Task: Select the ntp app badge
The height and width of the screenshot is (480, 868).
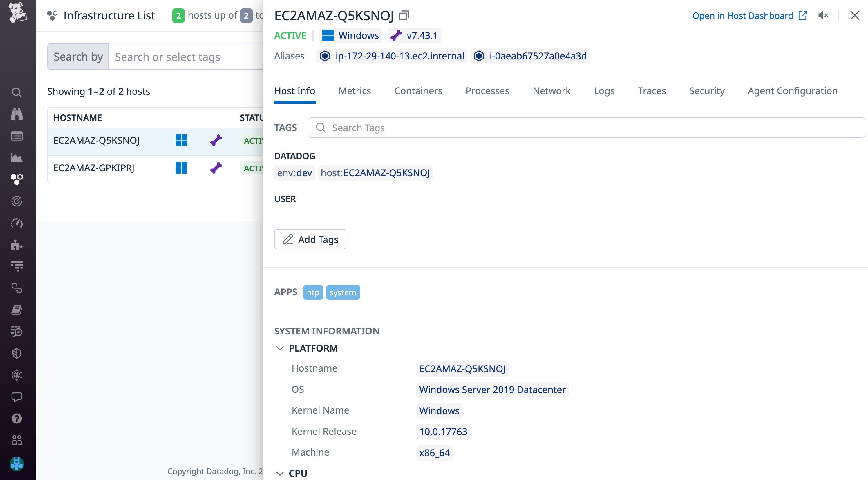Action: (x=313, y=292)
